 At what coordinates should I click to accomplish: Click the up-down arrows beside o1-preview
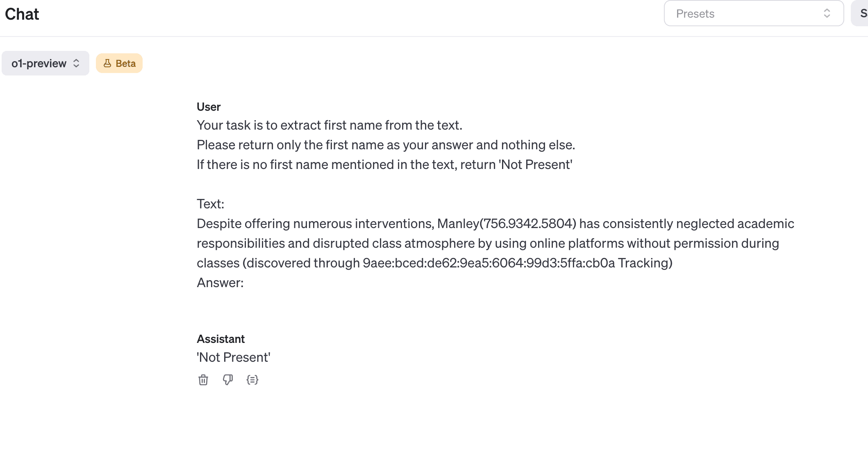pyautogui.click(x=76, y=63)
